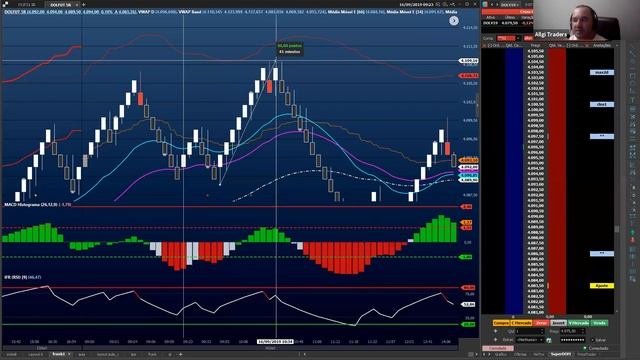Click the 16/09/2019 10:34 time axis marker
Viewport: 640px width, 360px height.
(x=275, y=342)
